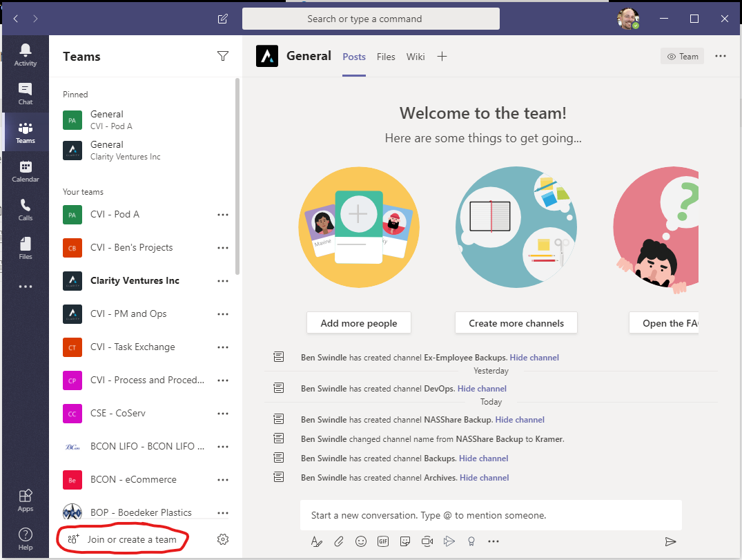Open more options for CVI - Process and Proced...
Image resolution: width=742 pixels, height=560 pixels.
[223, 380]
